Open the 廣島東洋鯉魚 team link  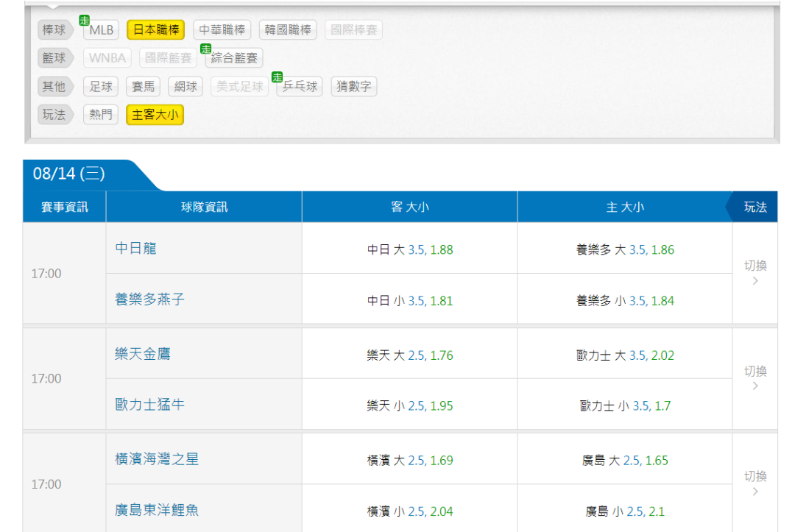(157, 509)
